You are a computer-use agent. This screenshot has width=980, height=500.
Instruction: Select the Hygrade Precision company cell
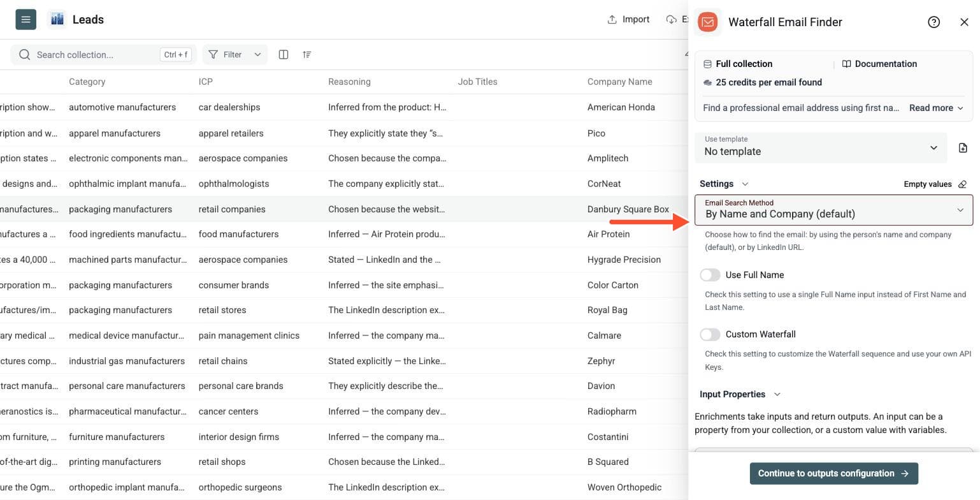624,260
